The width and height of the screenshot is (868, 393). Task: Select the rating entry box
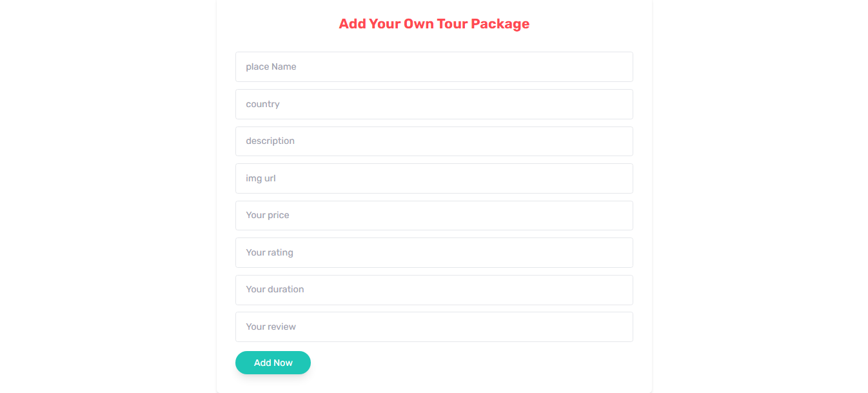pyautogui.click(x=434, y=252)
